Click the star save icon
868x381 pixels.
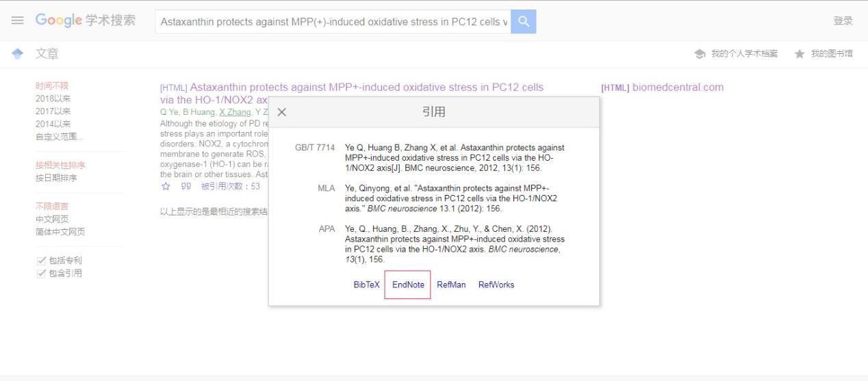165,186
